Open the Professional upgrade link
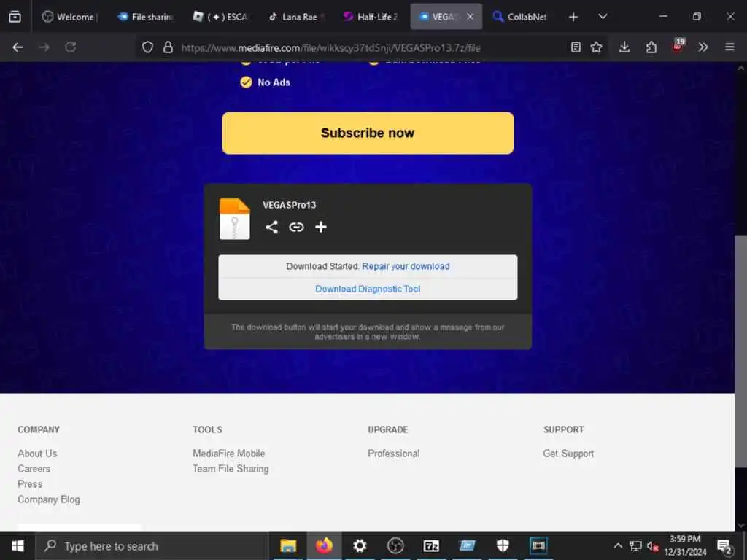This screenshot has height=560, width=747. point(393,454)
